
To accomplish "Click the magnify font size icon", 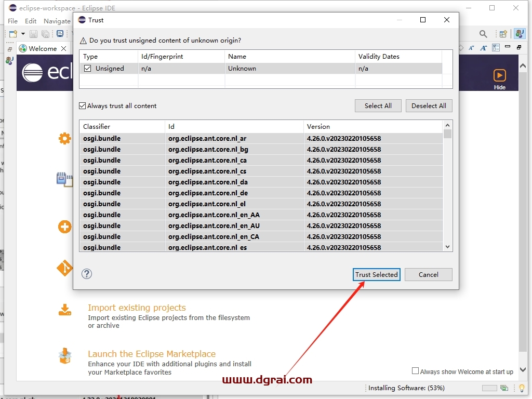I will [484, 48].
